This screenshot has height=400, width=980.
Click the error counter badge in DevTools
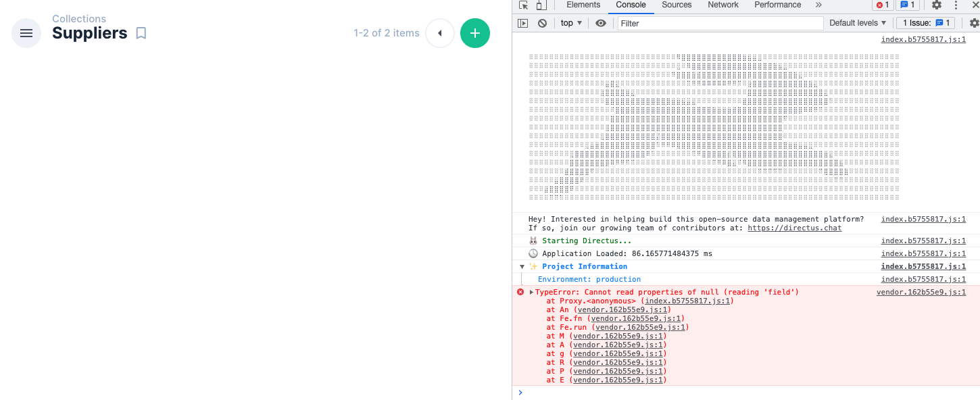click(x=883, y=5)
